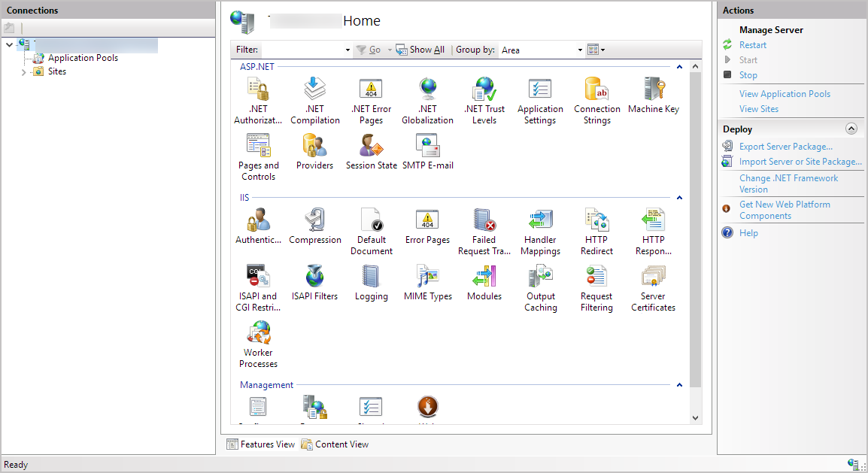Click View Application Pools link
This screenshot has height=473, width=868.
point(785,94)
